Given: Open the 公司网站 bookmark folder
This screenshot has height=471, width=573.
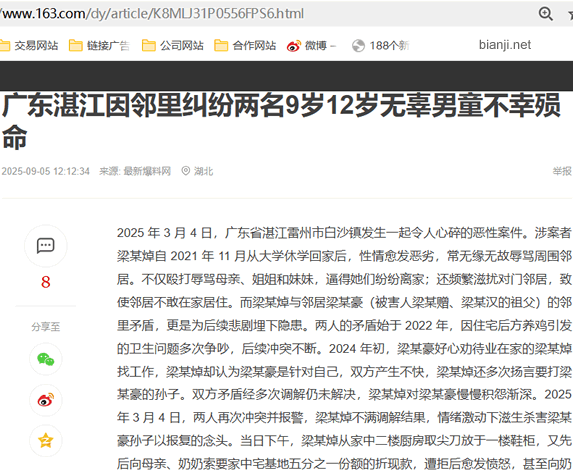Looking at the screenshot, I should tap(172, 46).
